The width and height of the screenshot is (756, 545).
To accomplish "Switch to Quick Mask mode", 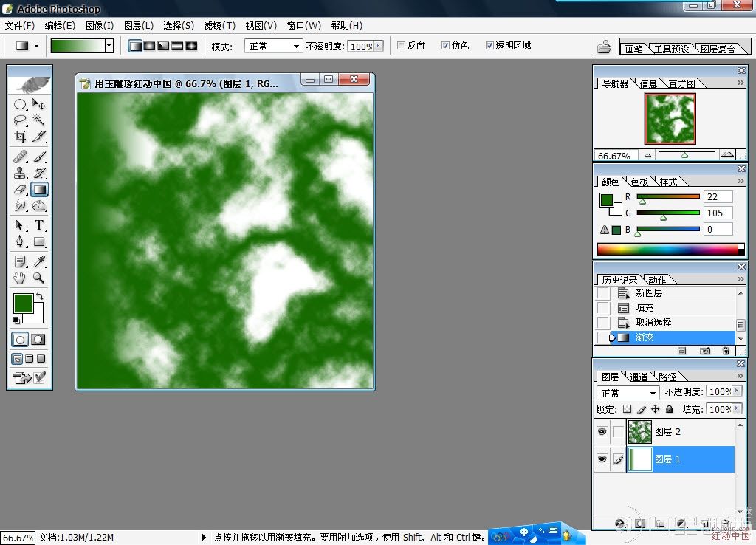I will pyautogui.click(x=38, y=340).
